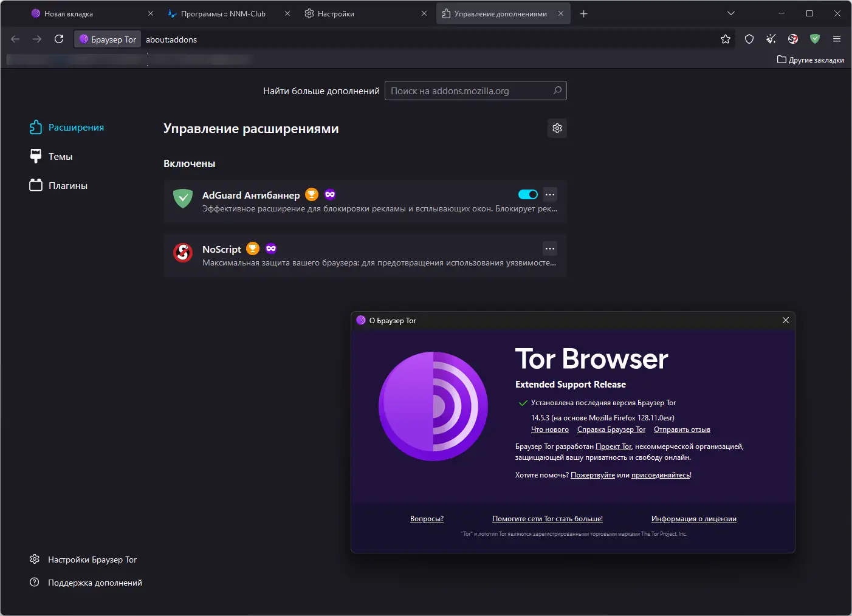Close the Управление дополнениями tab
852x616 pixels.
(561, 13)
